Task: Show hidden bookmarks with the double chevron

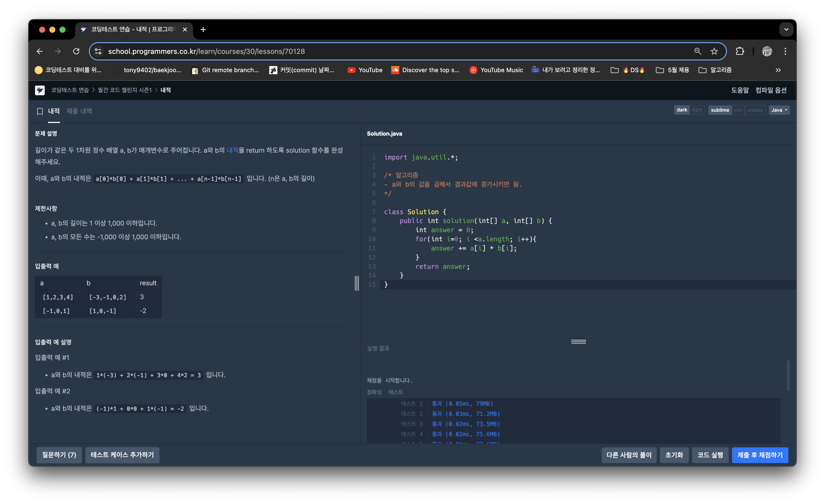Action: 778,70
